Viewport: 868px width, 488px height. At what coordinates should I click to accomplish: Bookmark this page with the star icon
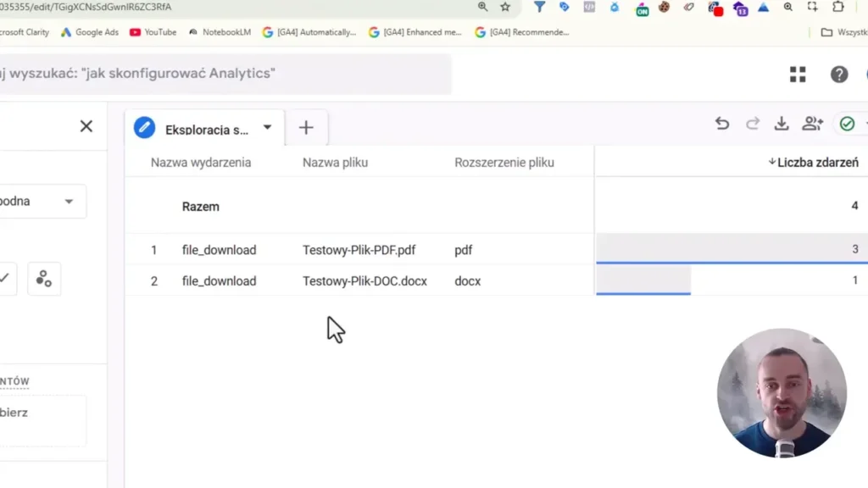click(505, 7)
